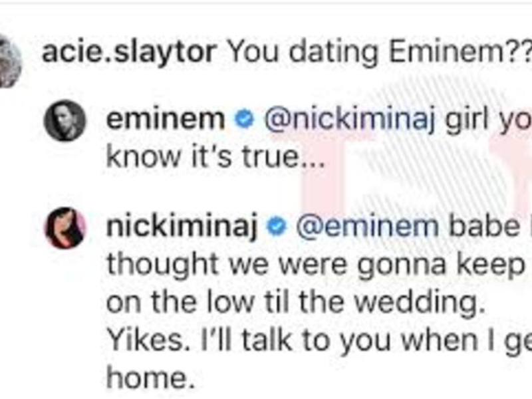The image size is (532, 399).
Task: Open the acie.slaytor username link
Action: point(130,53)
